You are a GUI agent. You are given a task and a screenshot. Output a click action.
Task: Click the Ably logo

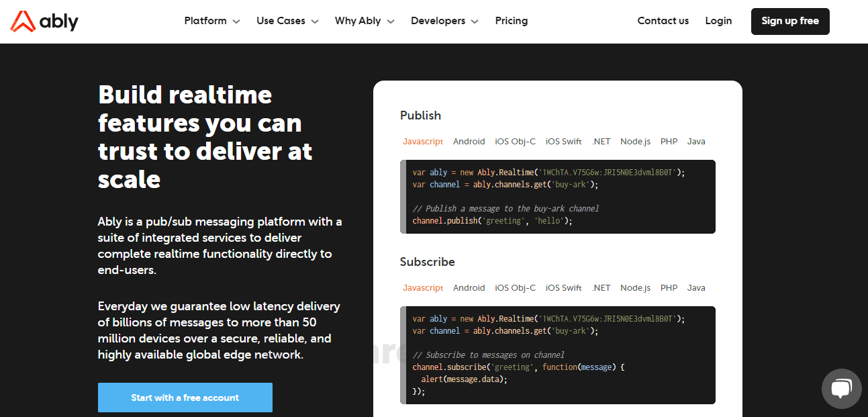(x=43, y=21)
